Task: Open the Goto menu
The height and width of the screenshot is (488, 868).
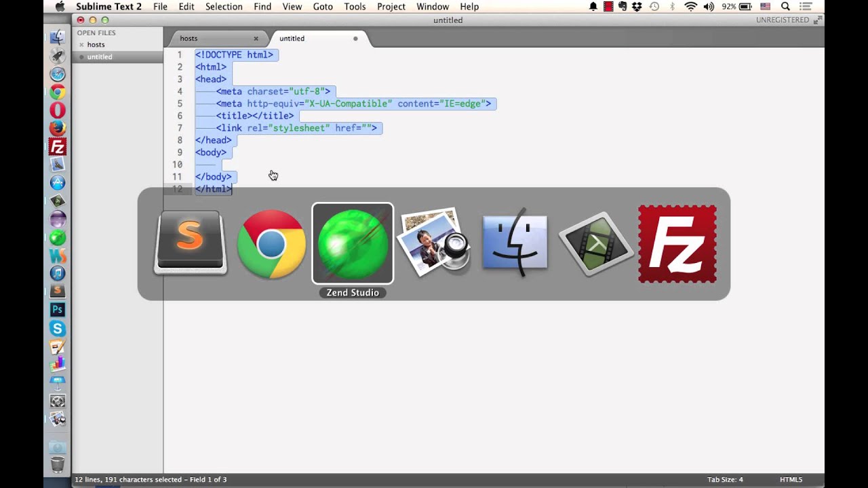Action: coord(323,6)
